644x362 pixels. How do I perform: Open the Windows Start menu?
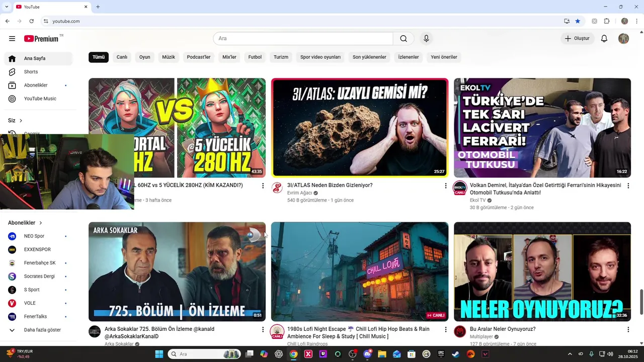click(x=159, y=354)
